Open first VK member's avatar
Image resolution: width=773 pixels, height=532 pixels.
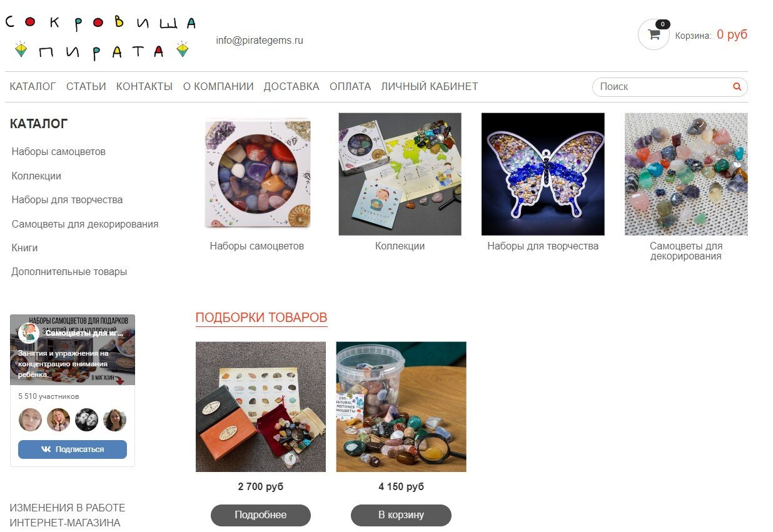[x=31, y=419]
